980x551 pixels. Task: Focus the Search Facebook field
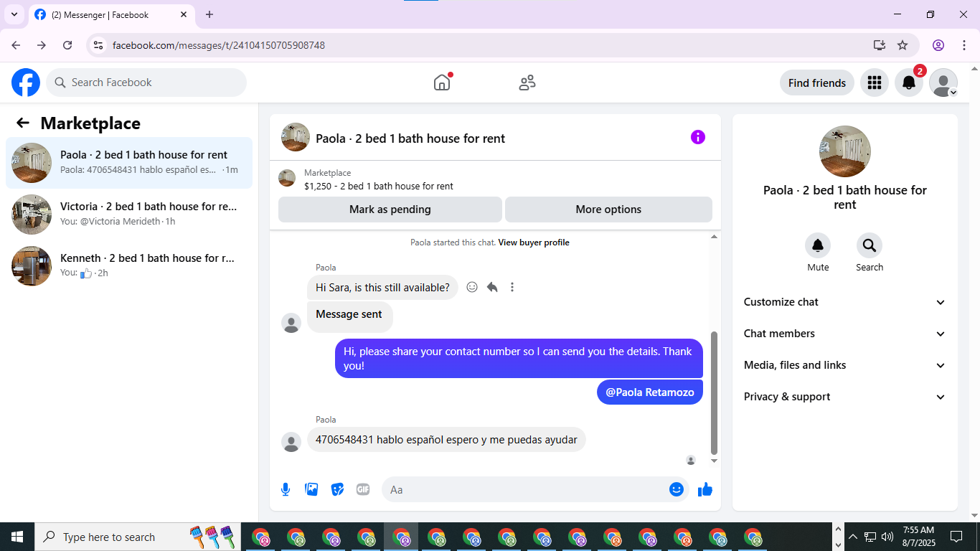coord(146,83)
